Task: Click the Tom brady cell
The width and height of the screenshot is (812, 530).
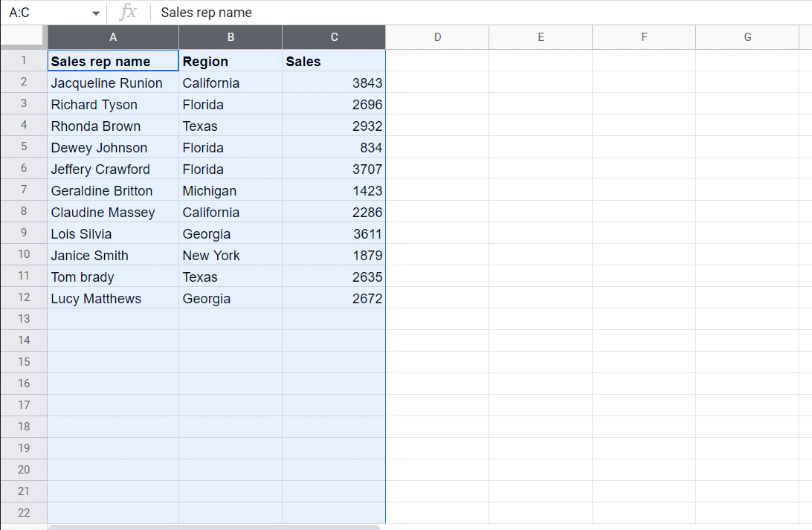Action: point(113,277)
